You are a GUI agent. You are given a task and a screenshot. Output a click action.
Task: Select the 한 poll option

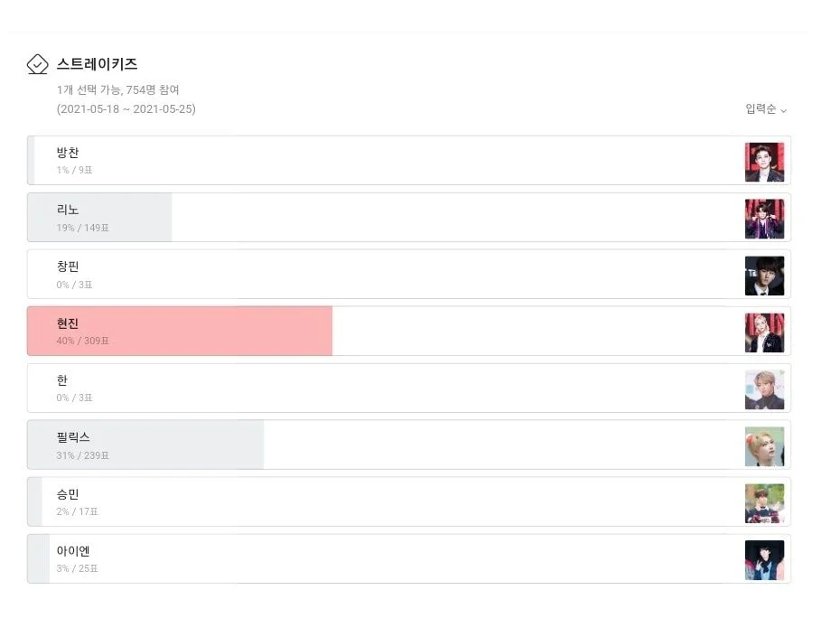409,389
